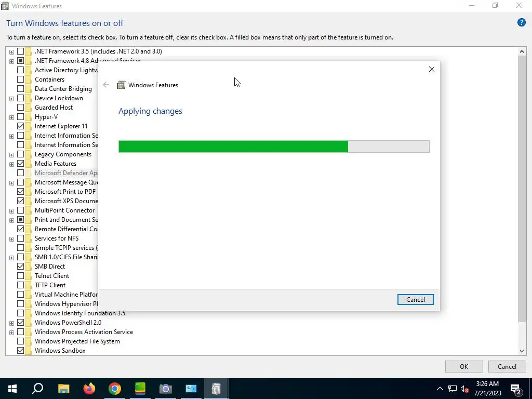Click the SMB Direct folder icon
The height and width of the screenshot is (399, 532).
[29, 267]
